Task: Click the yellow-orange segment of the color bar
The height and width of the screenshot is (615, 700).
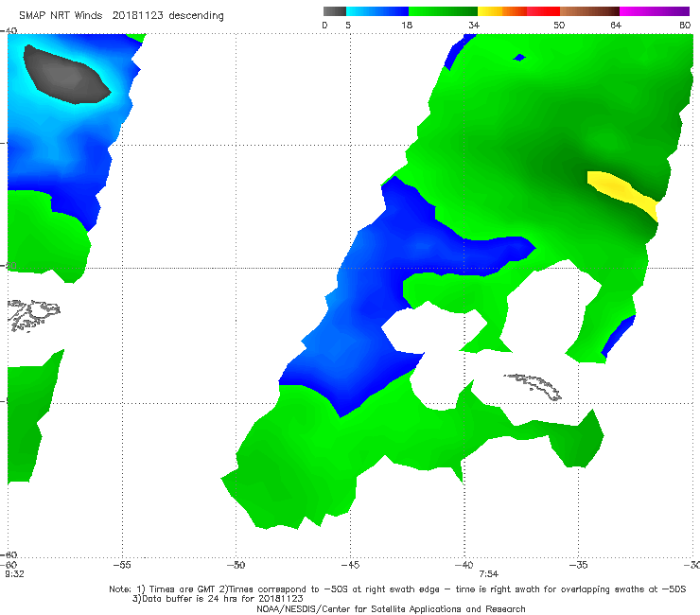Action: pos(502,11)
